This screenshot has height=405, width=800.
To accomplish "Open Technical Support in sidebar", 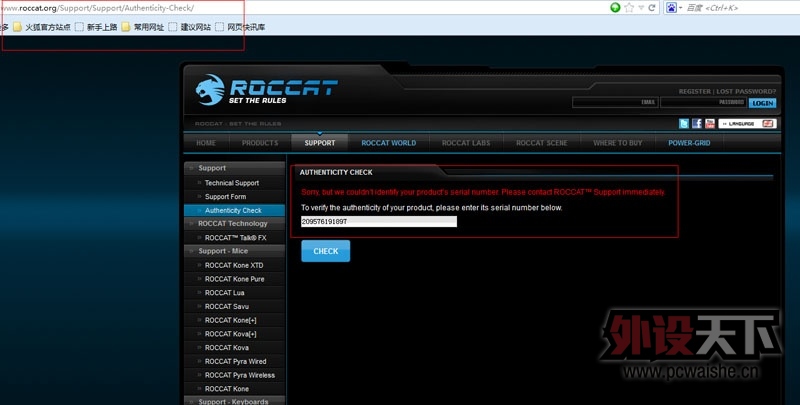I will (234, 183).
